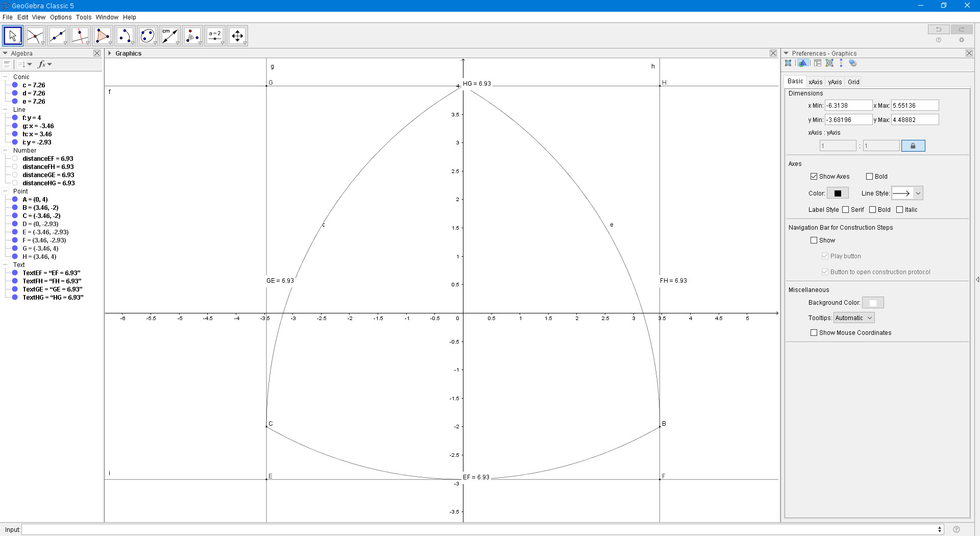Select the Move tool

pyautogui.click(x=12, y=36)
